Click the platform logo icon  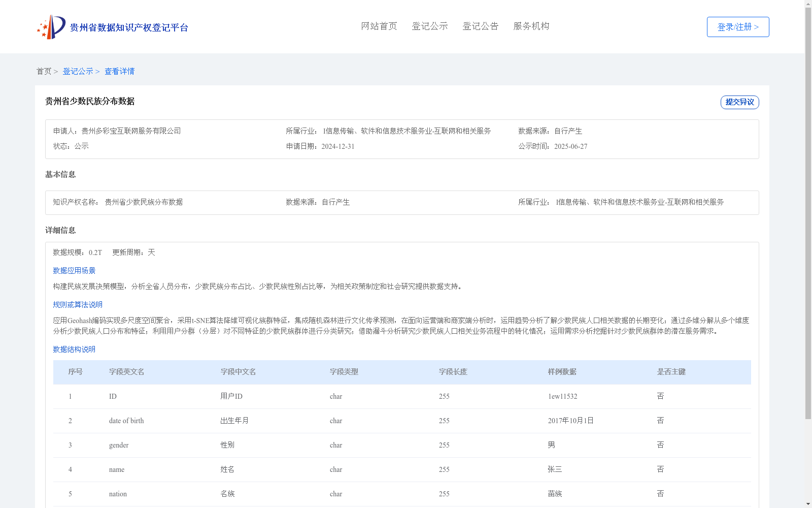(x=51, y=27)
